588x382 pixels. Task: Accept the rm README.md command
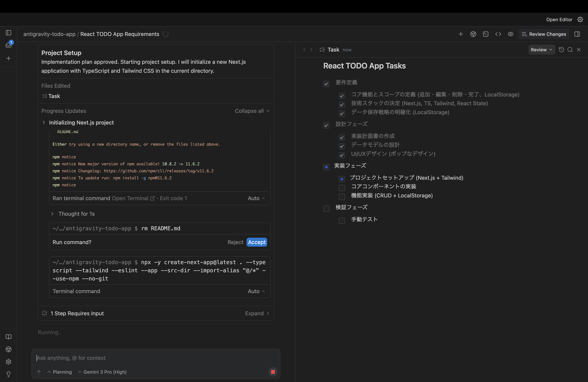[x=256, y=242]
